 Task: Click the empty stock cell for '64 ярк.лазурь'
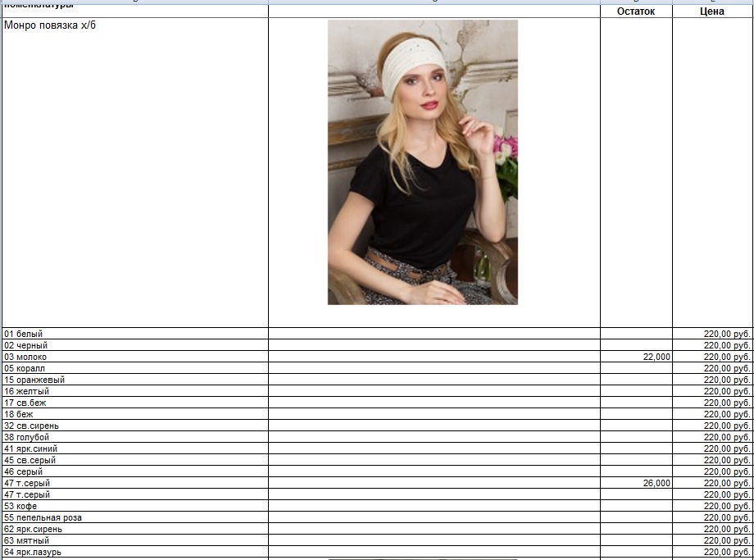click(636, 552)
